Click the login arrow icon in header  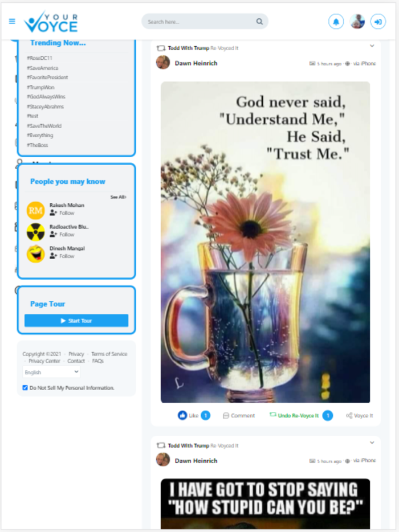377,22
